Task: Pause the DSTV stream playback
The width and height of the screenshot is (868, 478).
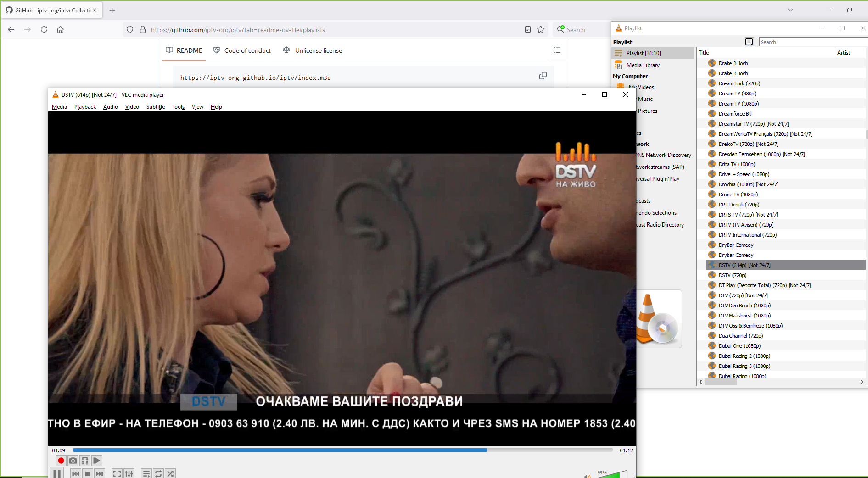Action: 57,473
